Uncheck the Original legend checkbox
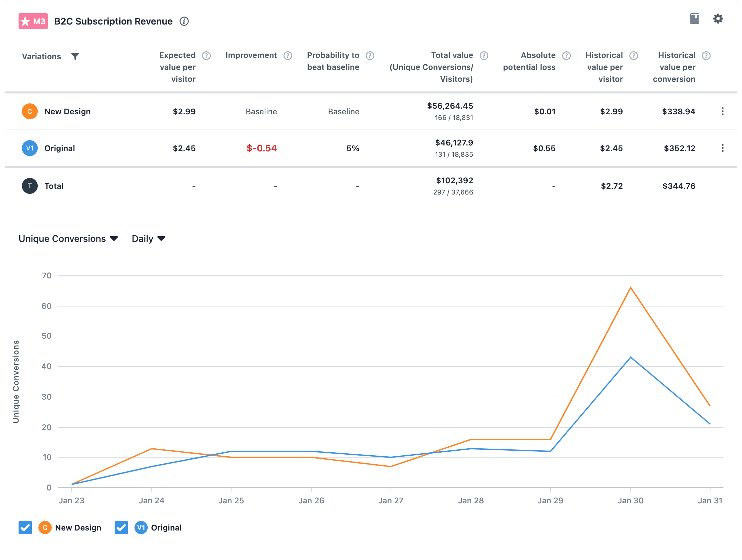 121,528
